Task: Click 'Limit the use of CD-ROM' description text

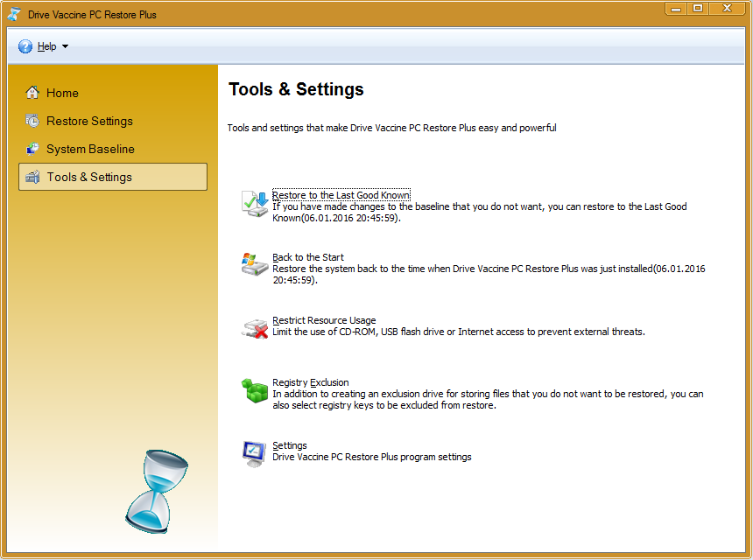Action: point(459,332)
